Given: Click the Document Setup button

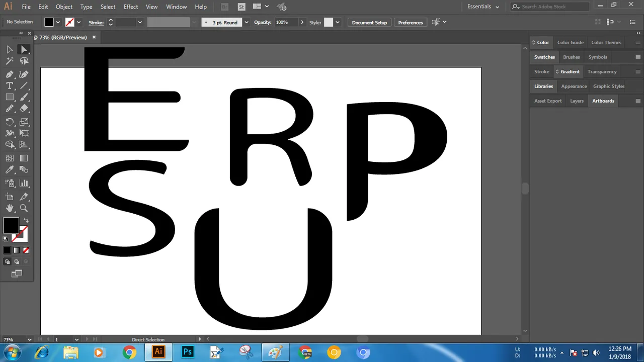Looking at the screenshot, I should [369, 22].
